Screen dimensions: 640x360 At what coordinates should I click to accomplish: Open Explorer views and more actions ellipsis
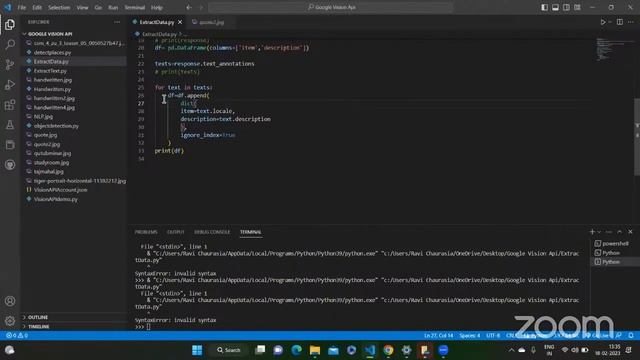pos(117,22)
